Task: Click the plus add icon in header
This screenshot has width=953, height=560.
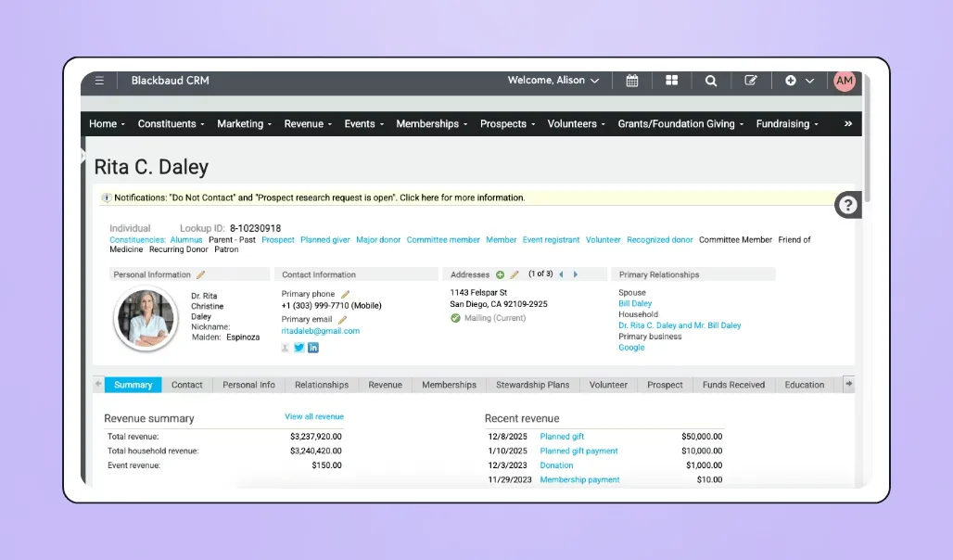Action: 790,81
